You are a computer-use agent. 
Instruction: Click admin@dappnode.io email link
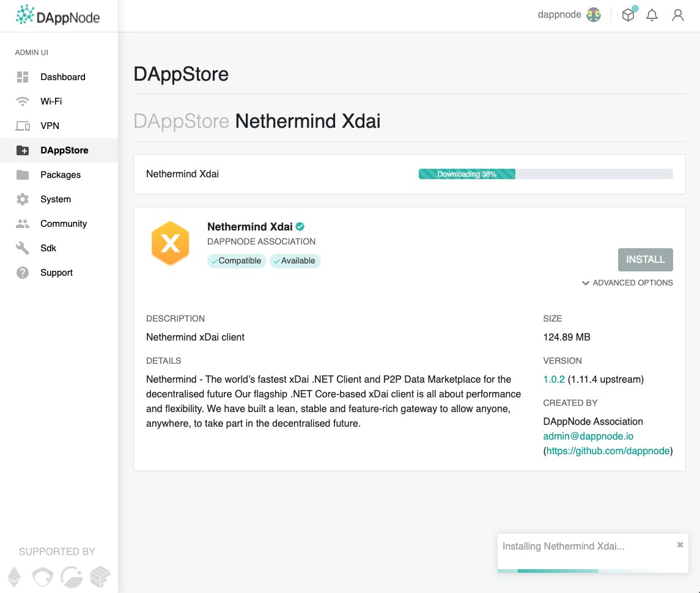pyautogui.click(x=588, y=436)
